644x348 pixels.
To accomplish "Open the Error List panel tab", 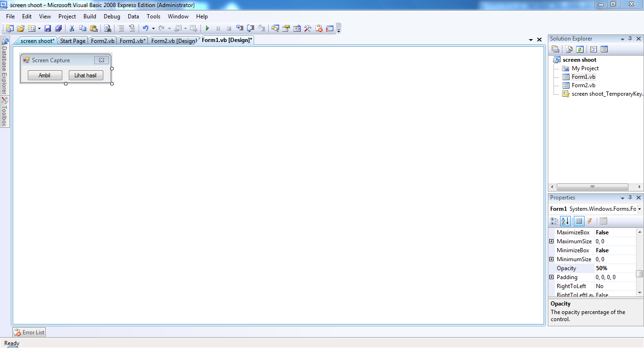I will coord(29,332).
